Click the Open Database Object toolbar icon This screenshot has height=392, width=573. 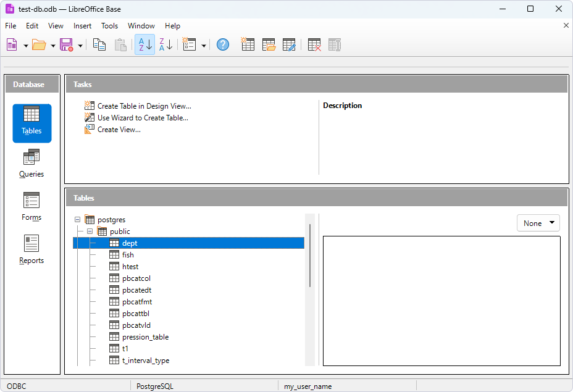point(269,44)
